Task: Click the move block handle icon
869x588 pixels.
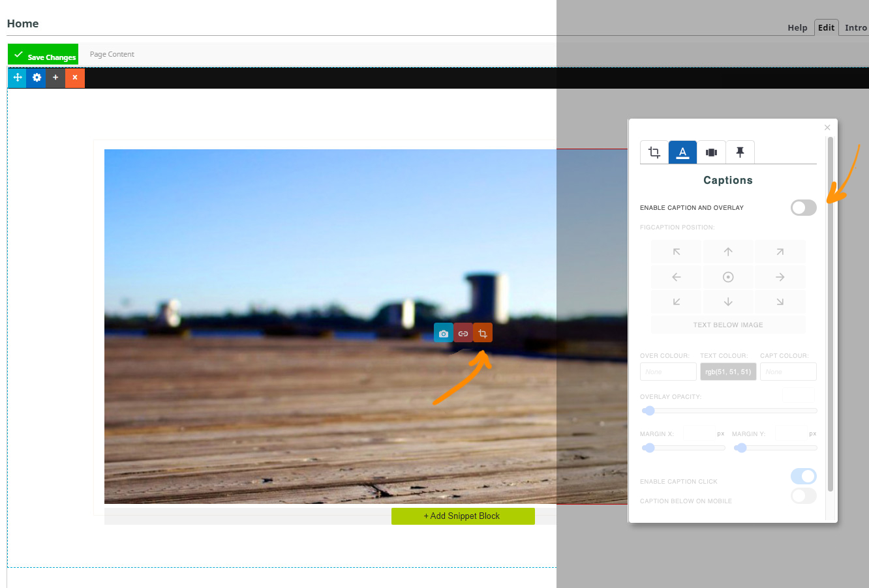Action: point(18,78)
